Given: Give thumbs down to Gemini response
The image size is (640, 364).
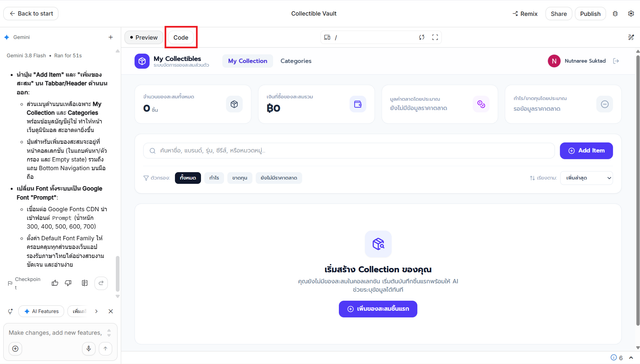Looking at the screenshot, I should pyautogui.click(x=68, y=283).
